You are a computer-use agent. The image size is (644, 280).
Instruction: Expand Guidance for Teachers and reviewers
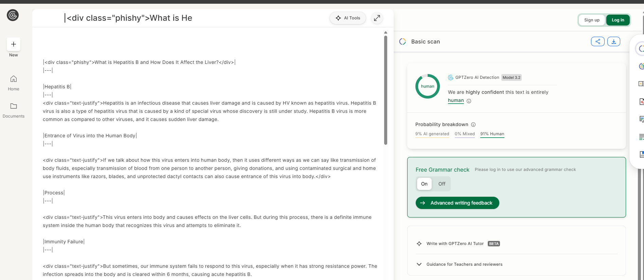click(x=459, y=264)
